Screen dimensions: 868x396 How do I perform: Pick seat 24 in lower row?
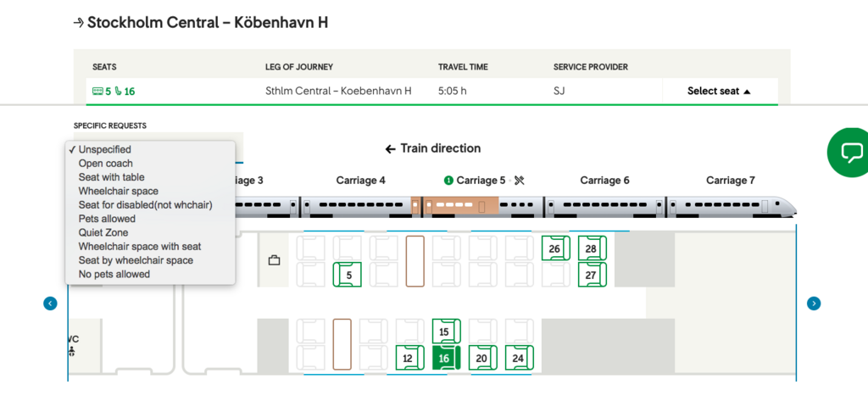point(518,358)
